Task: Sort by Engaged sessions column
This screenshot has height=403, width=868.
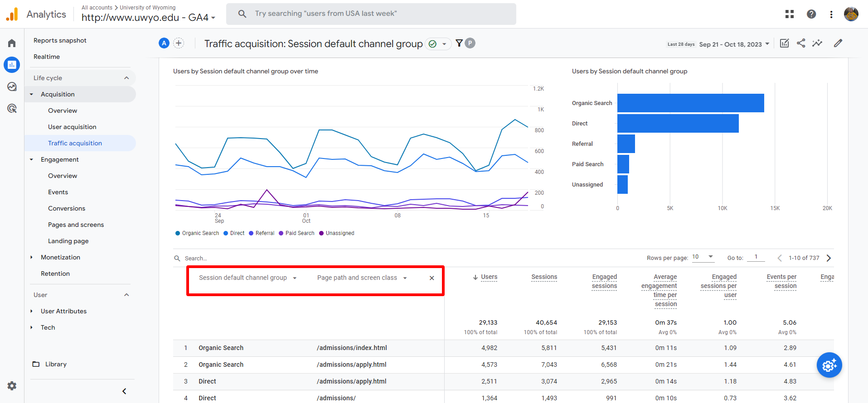Action: [604, 281]
